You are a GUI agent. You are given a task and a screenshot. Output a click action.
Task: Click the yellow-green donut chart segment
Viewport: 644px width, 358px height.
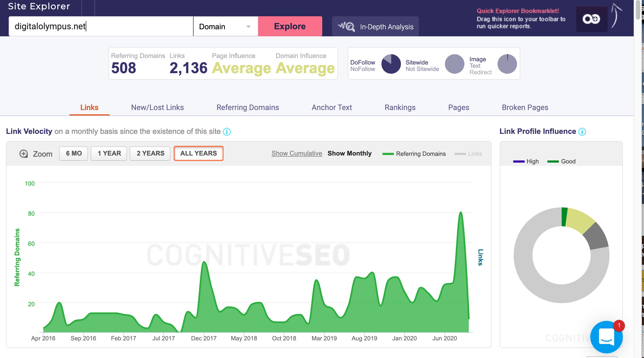[580, 220]
